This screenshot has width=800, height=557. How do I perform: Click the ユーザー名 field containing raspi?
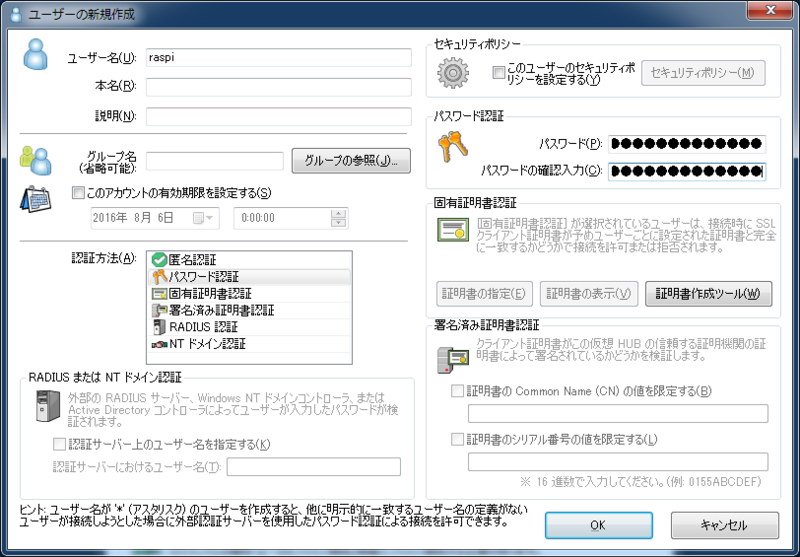click(x=279, y=58)
